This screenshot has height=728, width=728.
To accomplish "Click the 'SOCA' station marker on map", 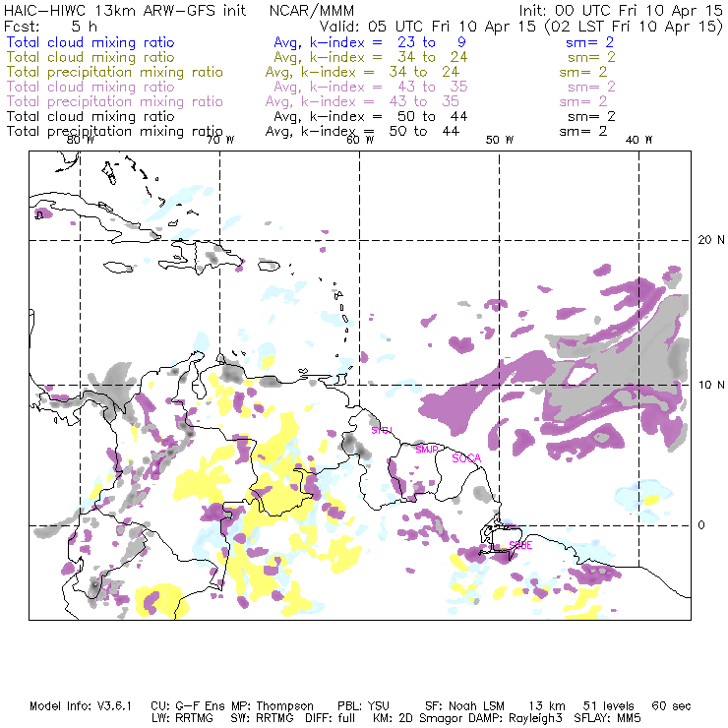I will coord(466,458).
